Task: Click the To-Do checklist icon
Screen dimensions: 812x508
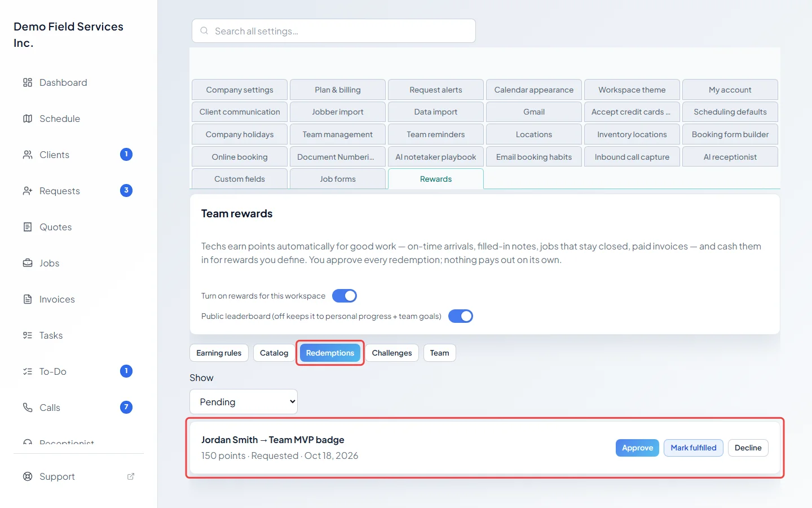Action: point(28,371)
